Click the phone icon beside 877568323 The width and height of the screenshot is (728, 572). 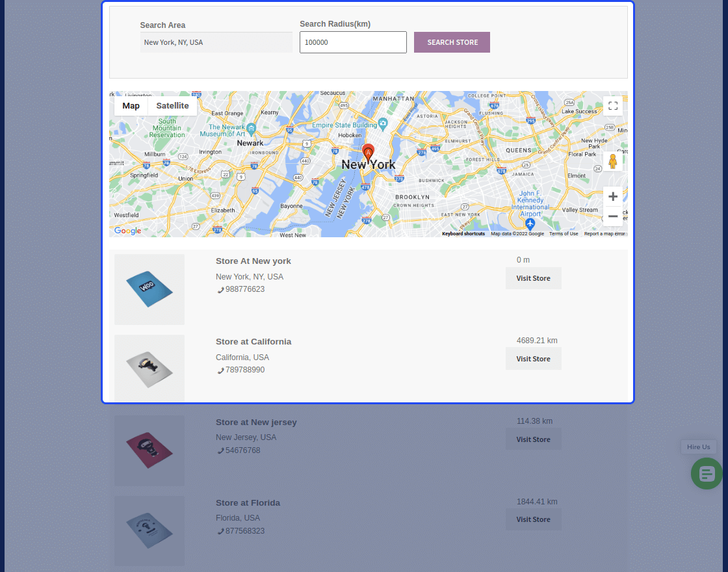[220, 531]
